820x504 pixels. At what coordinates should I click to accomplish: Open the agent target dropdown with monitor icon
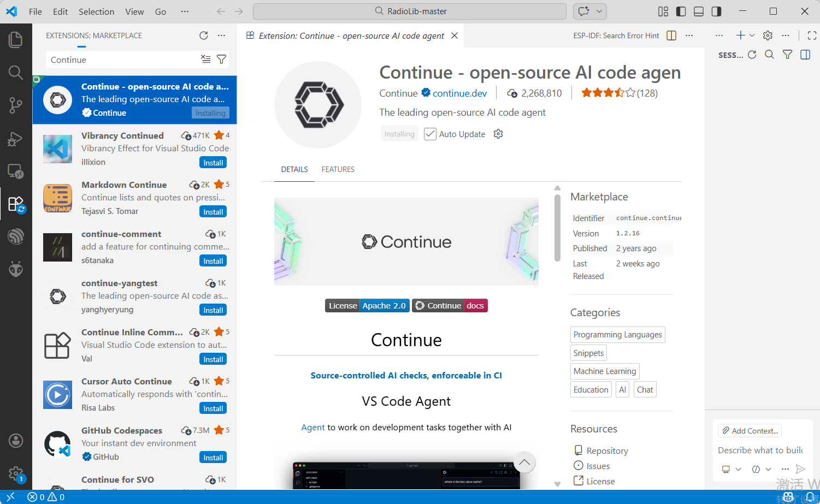pos(731,469)
